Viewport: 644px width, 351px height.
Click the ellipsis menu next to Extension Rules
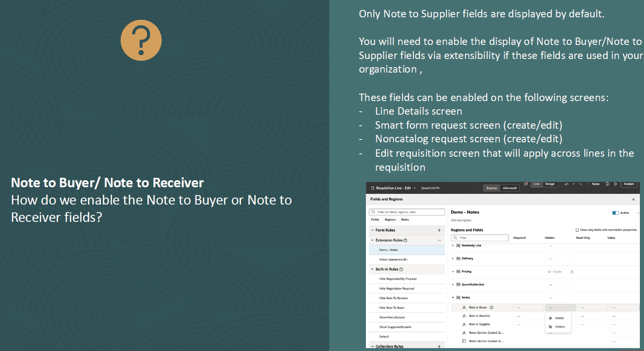click(439, 240)
